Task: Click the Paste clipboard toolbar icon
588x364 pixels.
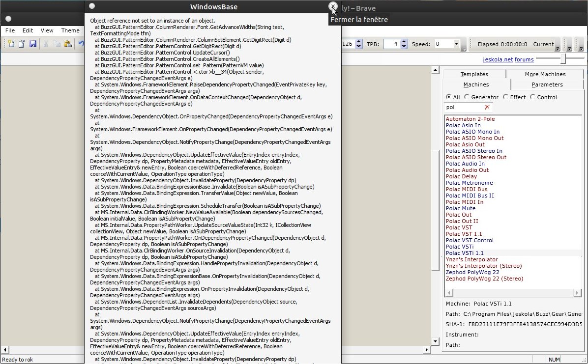Action: point(67,44)
